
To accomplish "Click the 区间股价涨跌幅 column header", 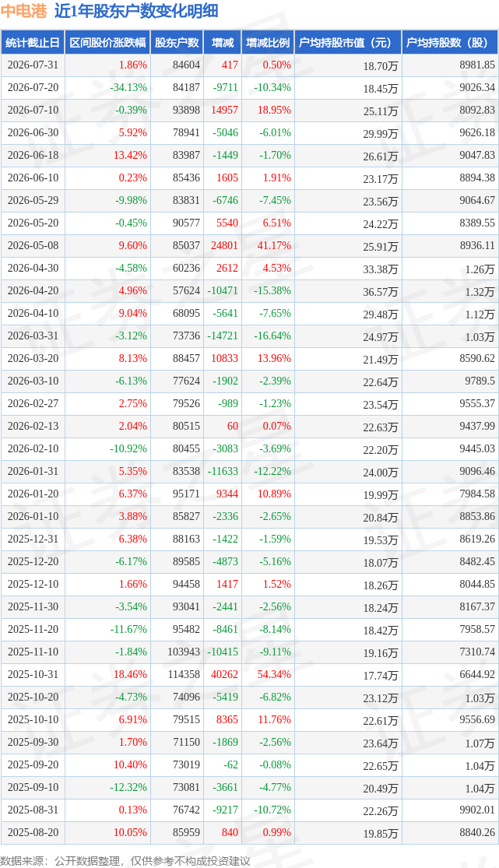I will pos(107,43).
